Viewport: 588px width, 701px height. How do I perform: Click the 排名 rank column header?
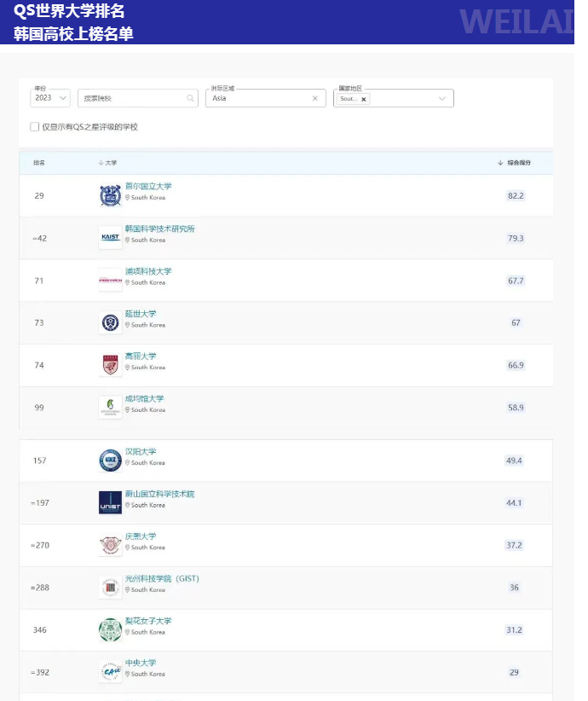coord(39,163)
